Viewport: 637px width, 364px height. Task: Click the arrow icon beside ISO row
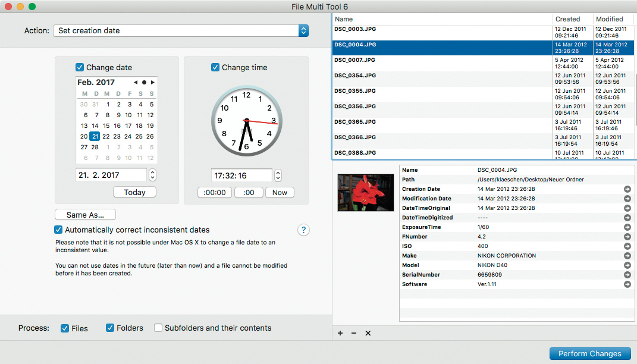(627, 246)
